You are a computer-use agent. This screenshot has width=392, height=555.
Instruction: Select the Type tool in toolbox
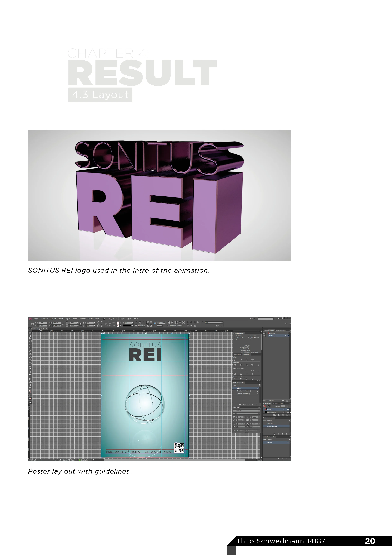click(x=30, y=348)
